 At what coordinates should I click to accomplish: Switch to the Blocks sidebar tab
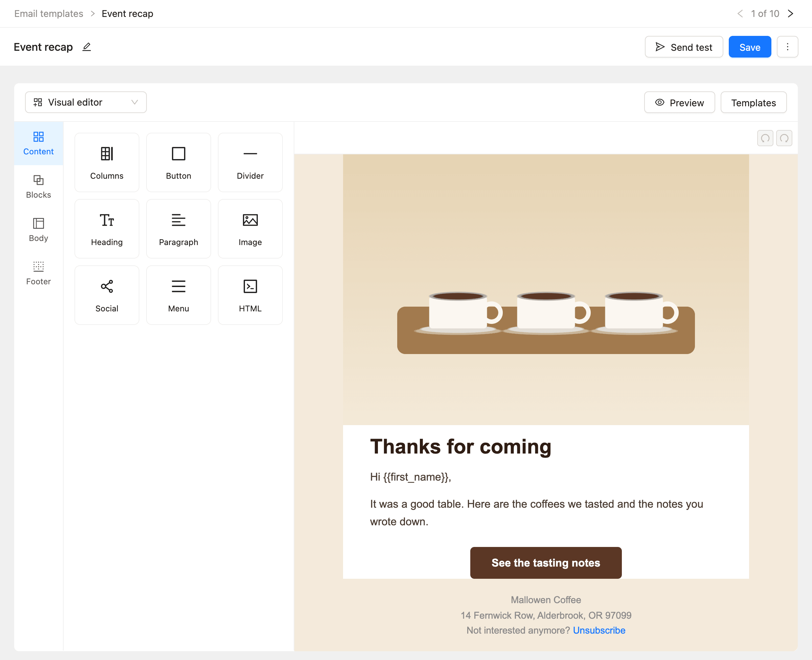[38, 187]
